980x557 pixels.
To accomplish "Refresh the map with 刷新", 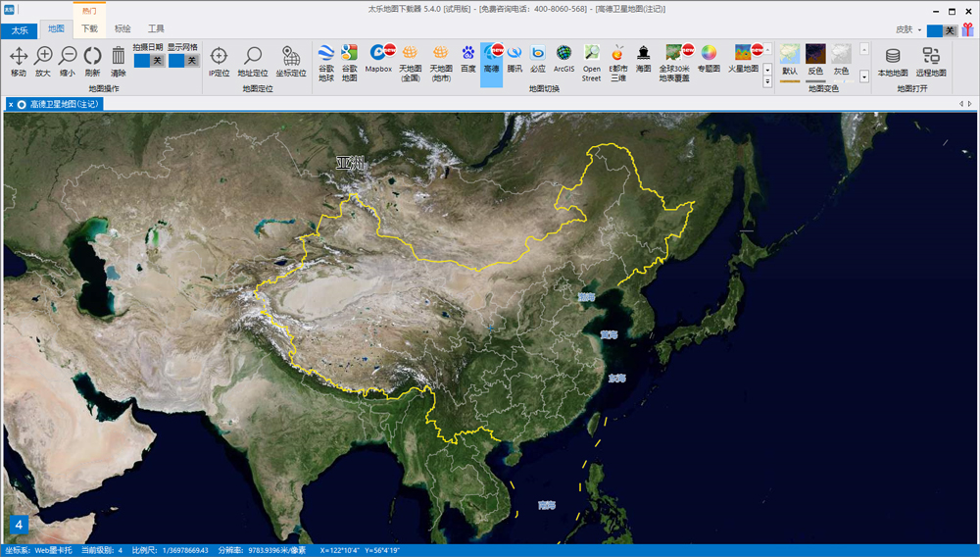I will tap(92, 61).
